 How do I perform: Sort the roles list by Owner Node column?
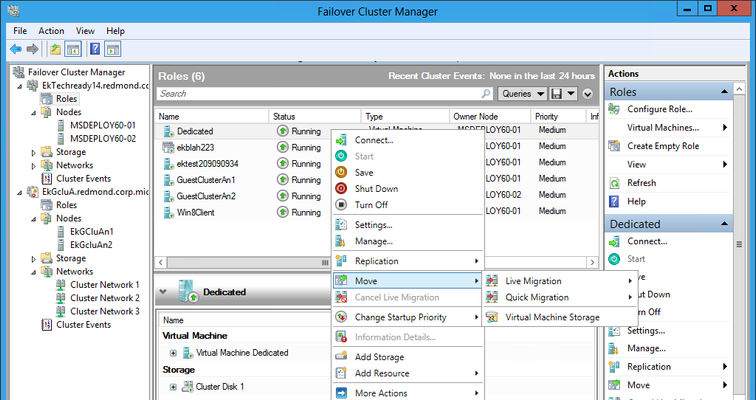point(489,116)
